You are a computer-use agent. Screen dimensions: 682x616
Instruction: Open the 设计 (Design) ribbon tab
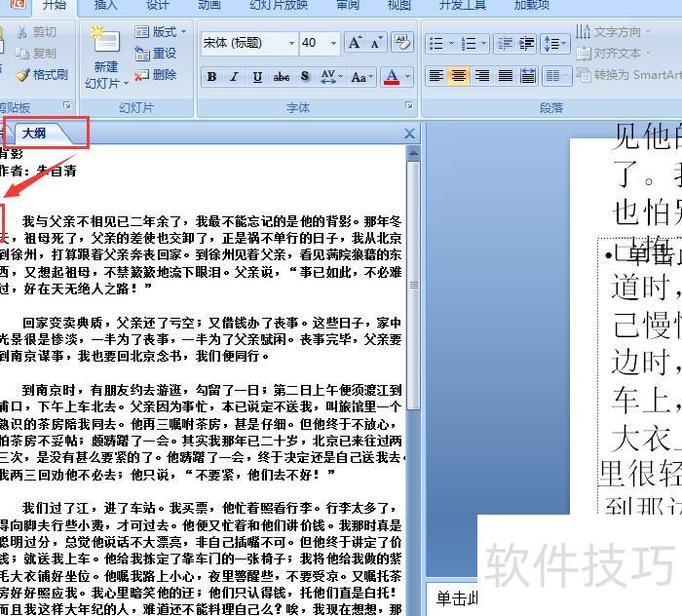tap(158, 5)
